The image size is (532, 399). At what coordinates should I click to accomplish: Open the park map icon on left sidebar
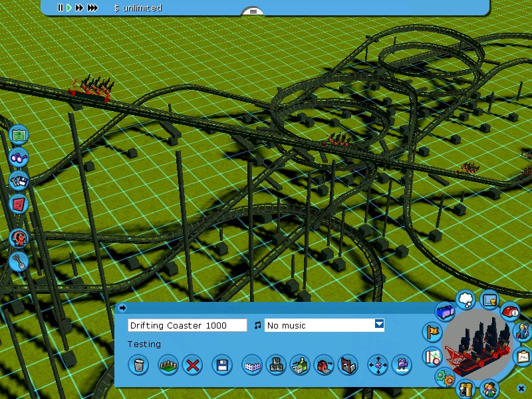coord(19,134)
